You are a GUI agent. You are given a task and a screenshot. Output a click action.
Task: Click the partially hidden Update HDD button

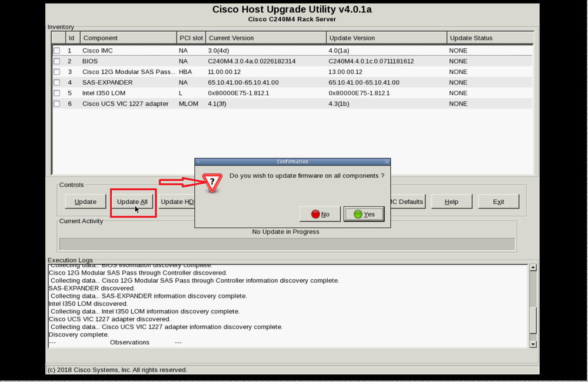(x=176, y=201)
